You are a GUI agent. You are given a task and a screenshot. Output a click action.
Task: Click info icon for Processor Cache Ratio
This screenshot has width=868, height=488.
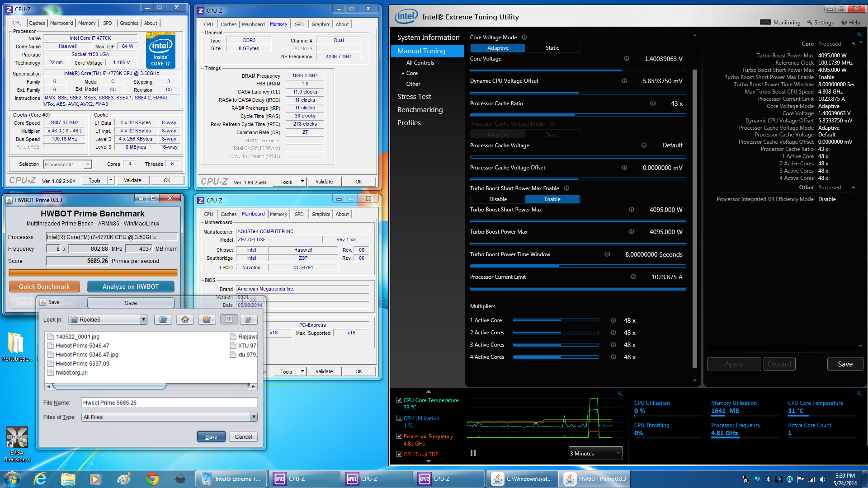tap(653, 103)
